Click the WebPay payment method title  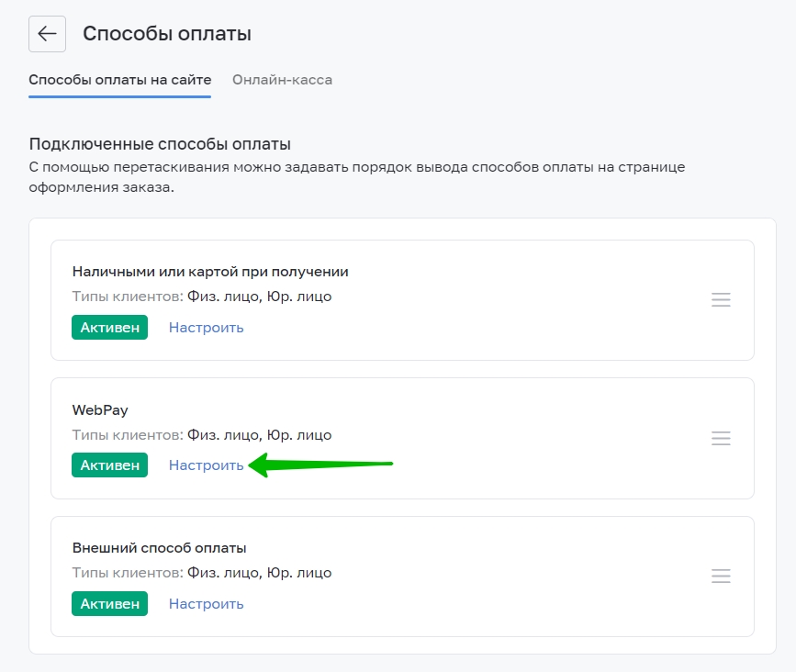[100, 410]
